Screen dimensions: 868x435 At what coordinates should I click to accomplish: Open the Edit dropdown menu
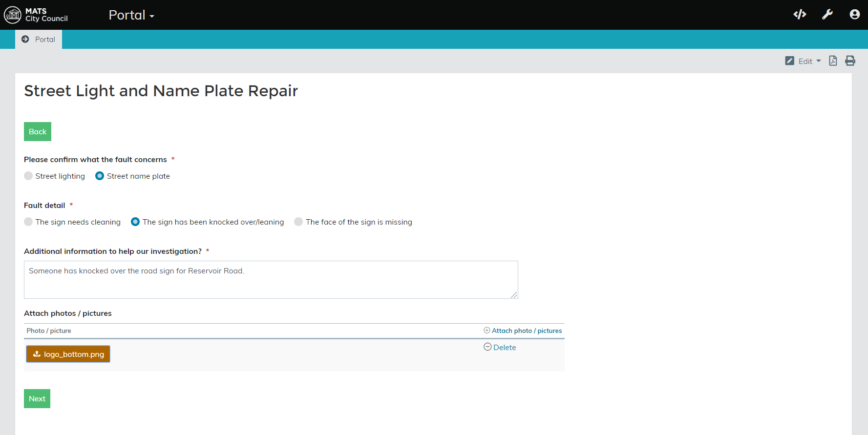coord(804,61)
